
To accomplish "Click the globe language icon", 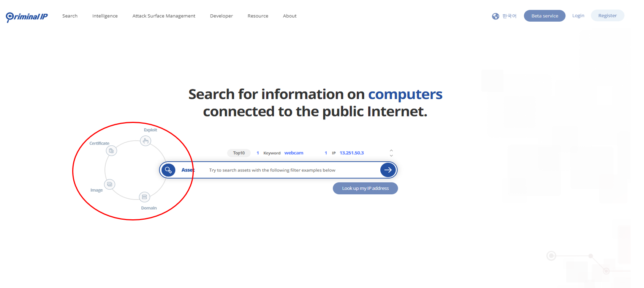I will coord(495,16).
